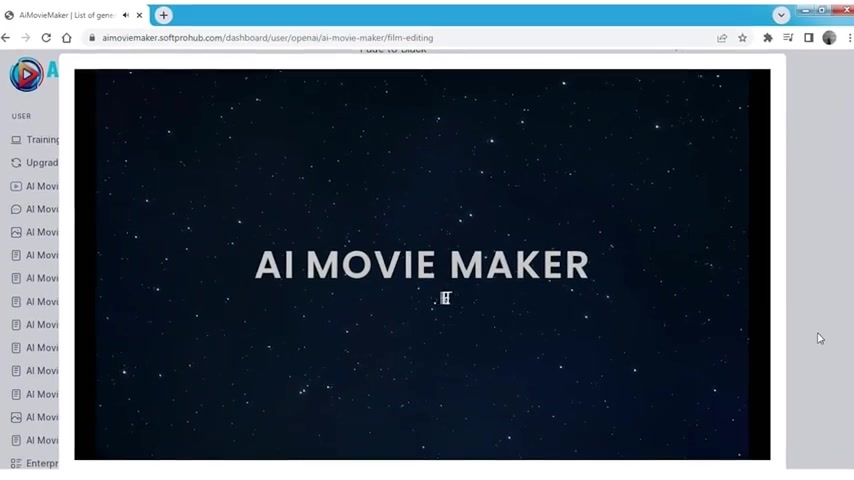The width and height of the screenshot is (854, 480).
Task: View site security info via lock icon
Action: coord(92,38)
